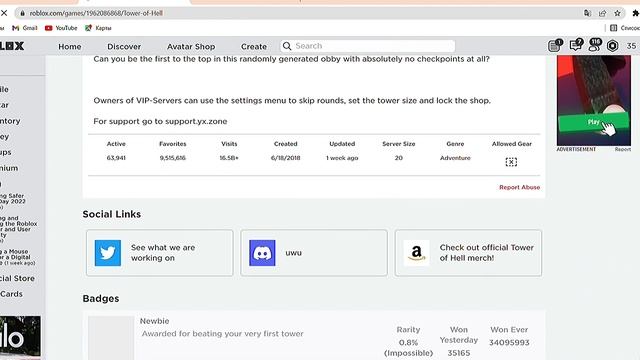This screenshot has height=360, width=640.
Task: Open the Create tab
Action: click(254, 47)
